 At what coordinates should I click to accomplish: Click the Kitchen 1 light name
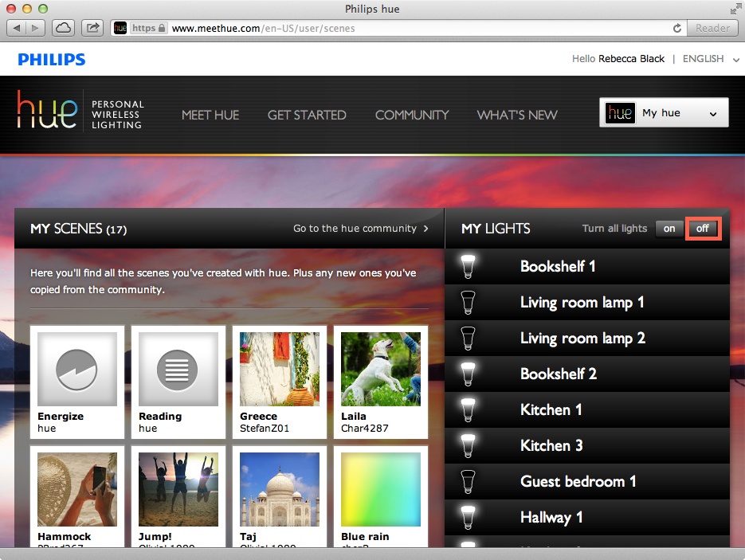(551, 410)
